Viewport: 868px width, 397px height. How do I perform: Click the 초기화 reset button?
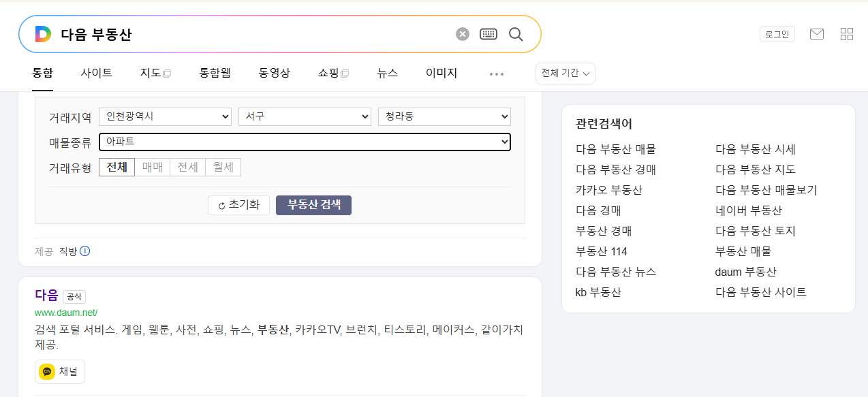click(x=238, y=205)
